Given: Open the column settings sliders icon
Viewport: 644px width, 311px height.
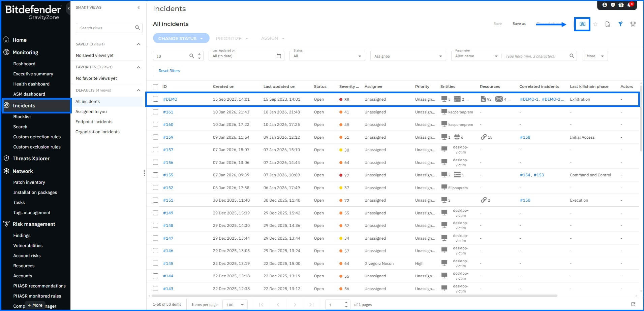Looking at the screenshot, I should pos(633,24).
